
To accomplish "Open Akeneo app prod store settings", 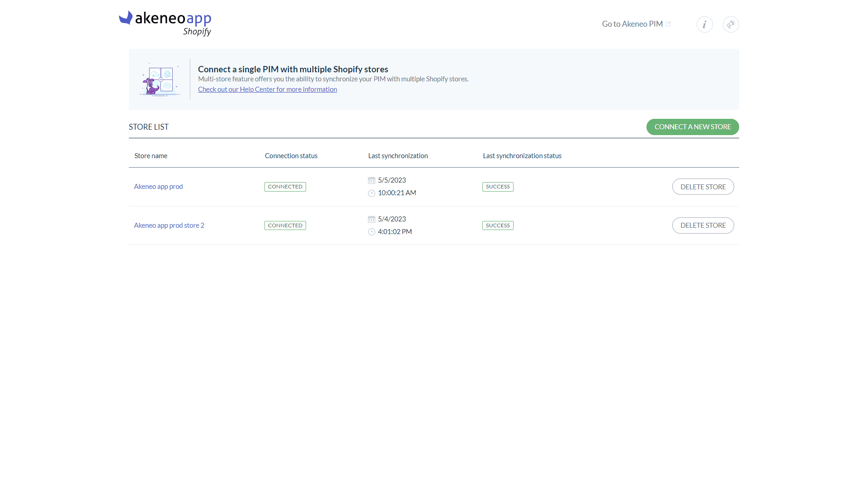I will point(158,186).
